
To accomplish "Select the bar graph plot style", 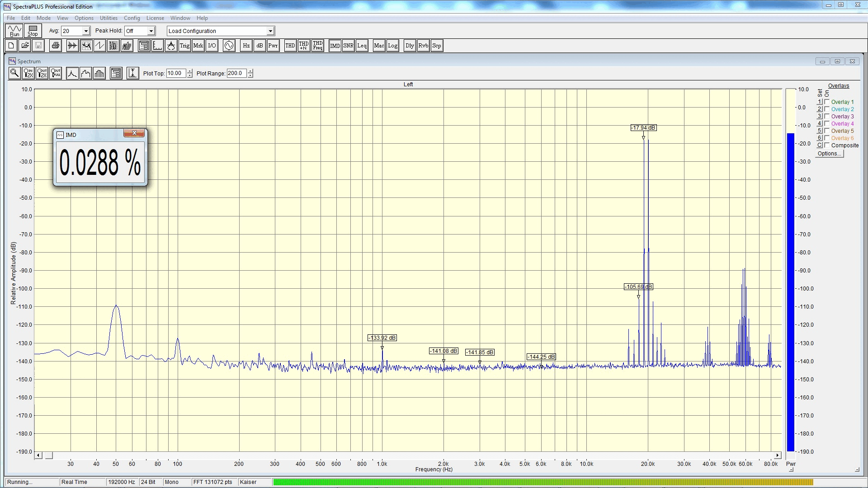I will [99, 73].
